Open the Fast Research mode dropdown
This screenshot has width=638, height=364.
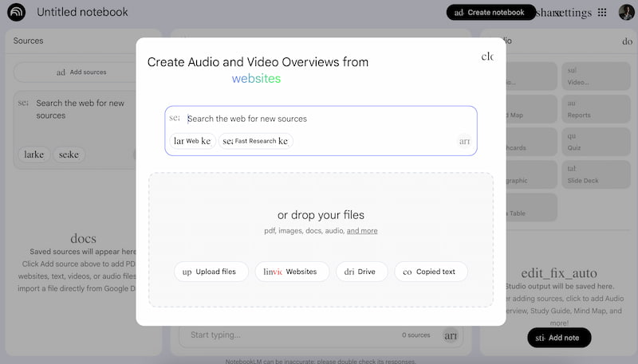pyautogui.click(x=256, y=141)
